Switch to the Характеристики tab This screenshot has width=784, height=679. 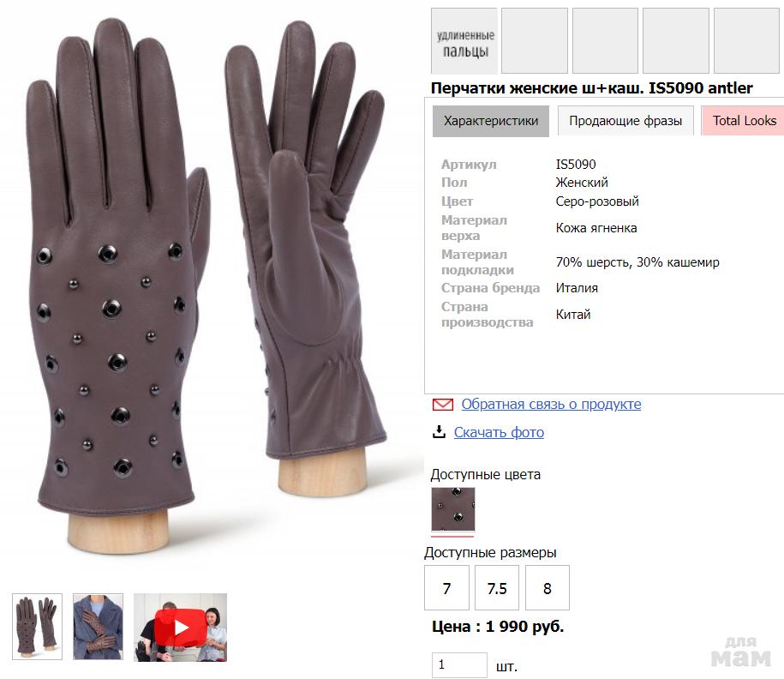tap(490, 121)
